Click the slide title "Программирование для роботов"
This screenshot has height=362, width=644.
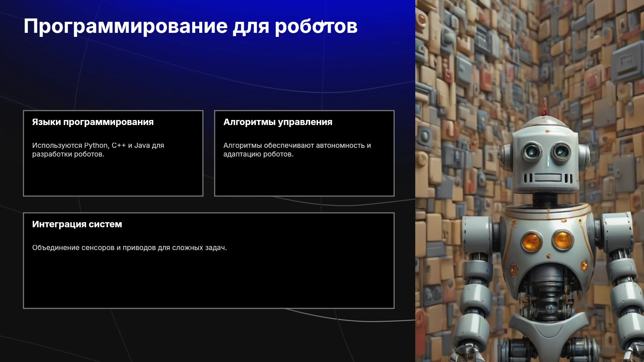pos(191,26)
